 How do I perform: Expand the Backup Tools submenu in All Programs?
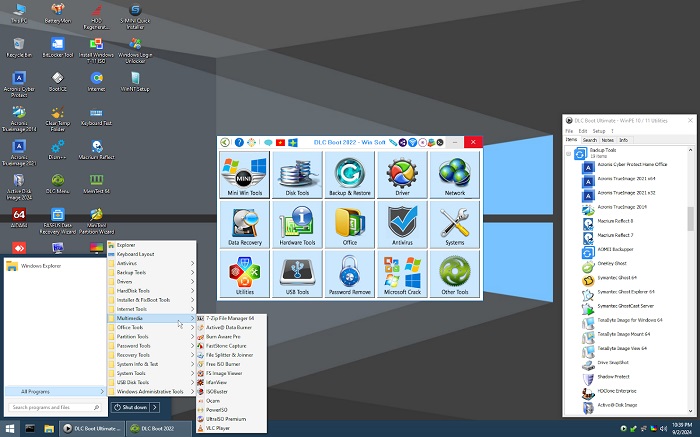tap(151, 272)
